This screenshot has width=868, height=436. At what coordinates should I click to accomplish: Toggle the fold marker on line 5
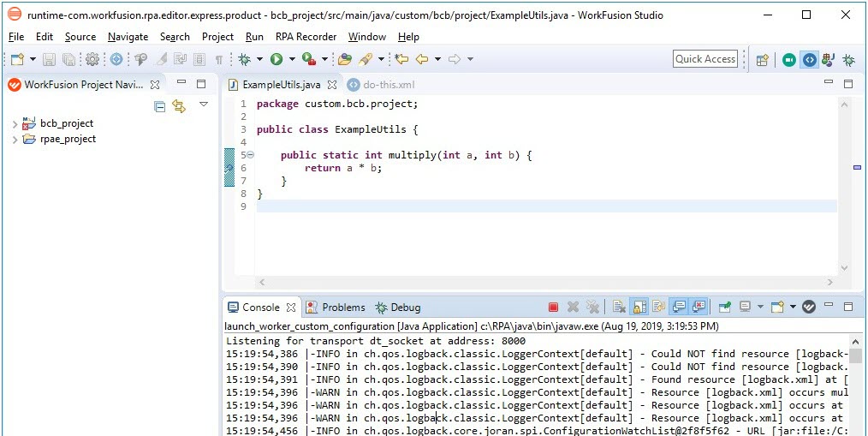tap(250, 155)
